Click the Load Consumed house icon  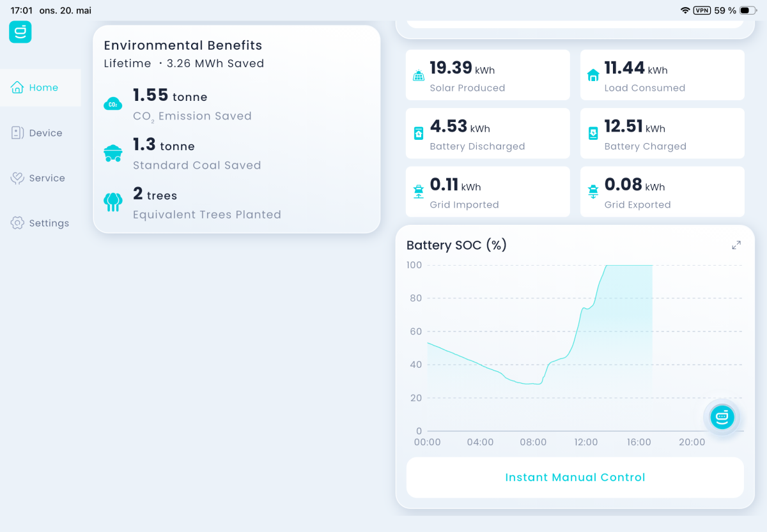(593, 75)
